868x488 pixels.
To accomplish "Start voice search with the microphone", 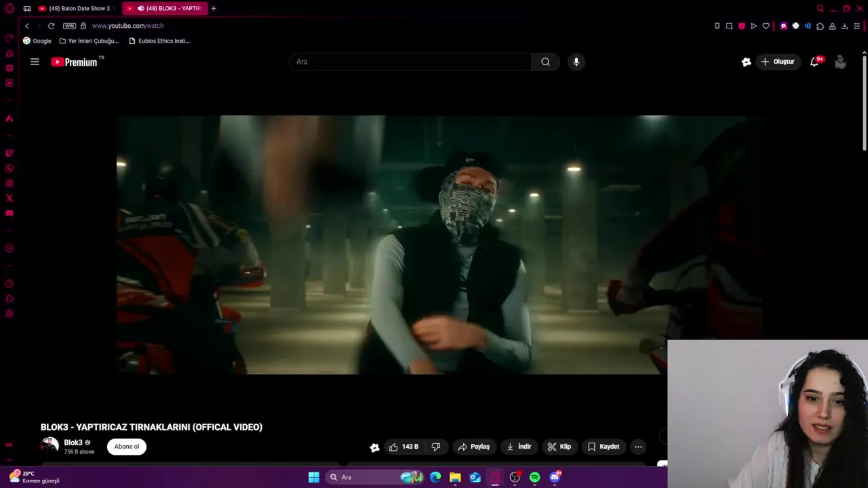I will point(576,62).
